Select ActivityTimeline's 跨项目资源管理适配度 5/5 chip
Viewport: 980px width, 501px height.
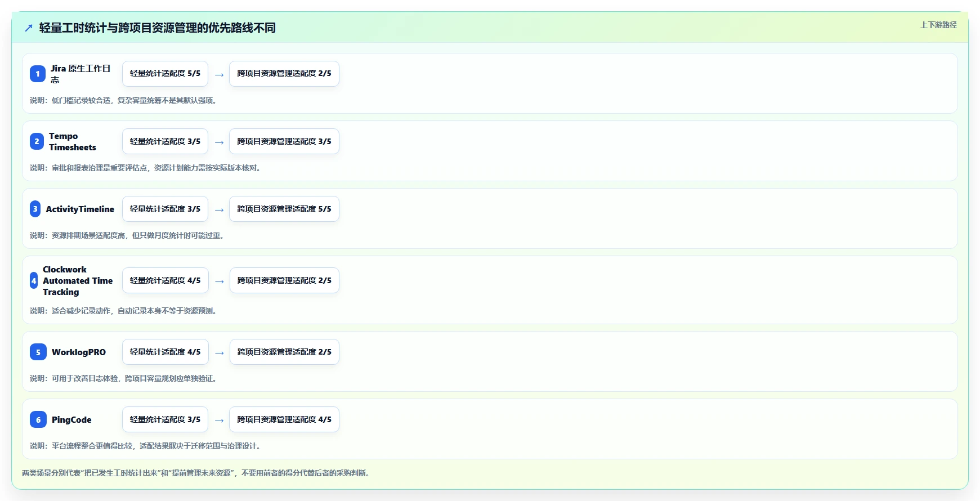point(284,209)
